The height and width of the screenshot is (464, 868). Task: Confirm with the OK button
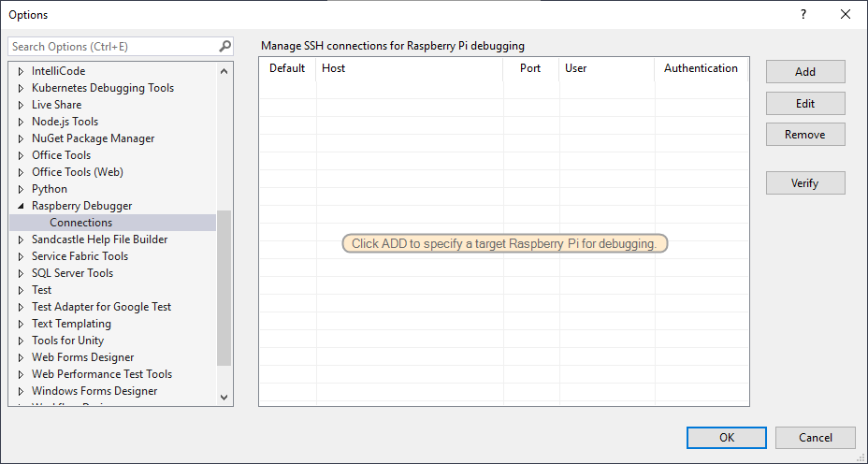click(726, 437)
